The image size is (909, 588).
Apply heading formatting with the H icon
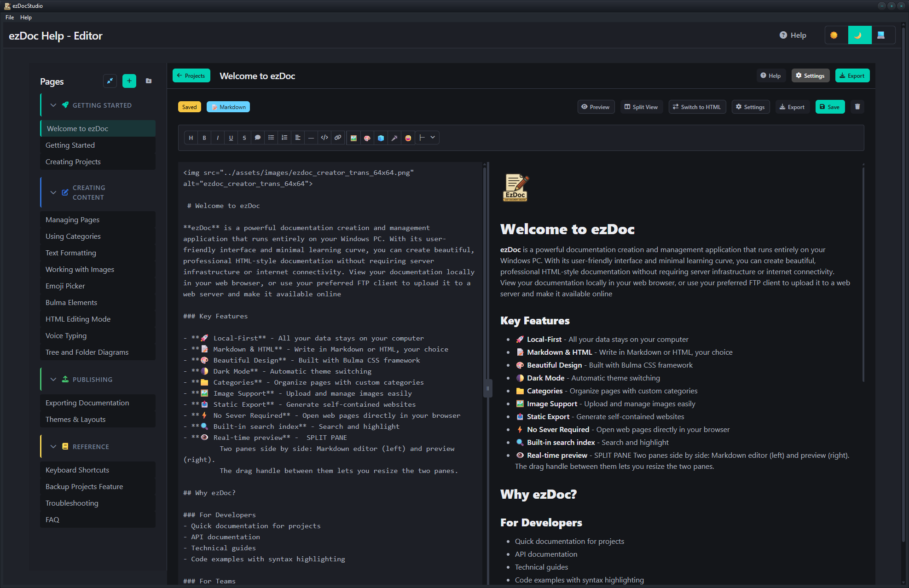[x=191, y=138]
